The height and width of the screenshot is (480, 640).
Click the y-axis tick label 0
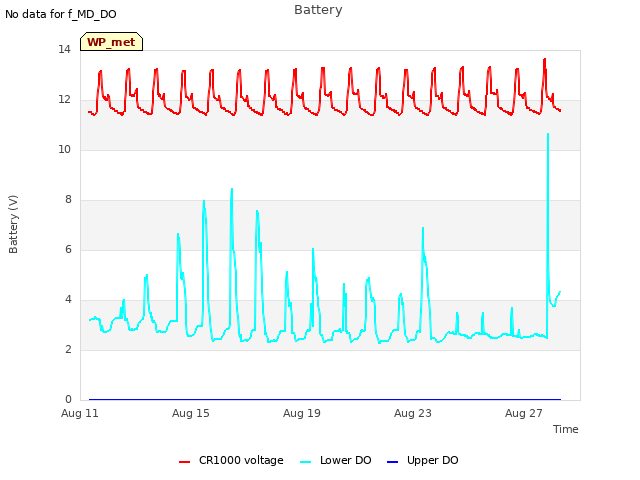[68, 400]
